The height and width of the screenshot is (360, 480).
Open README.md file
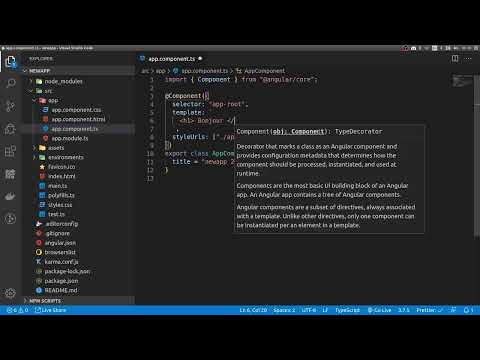click(61, 290)
